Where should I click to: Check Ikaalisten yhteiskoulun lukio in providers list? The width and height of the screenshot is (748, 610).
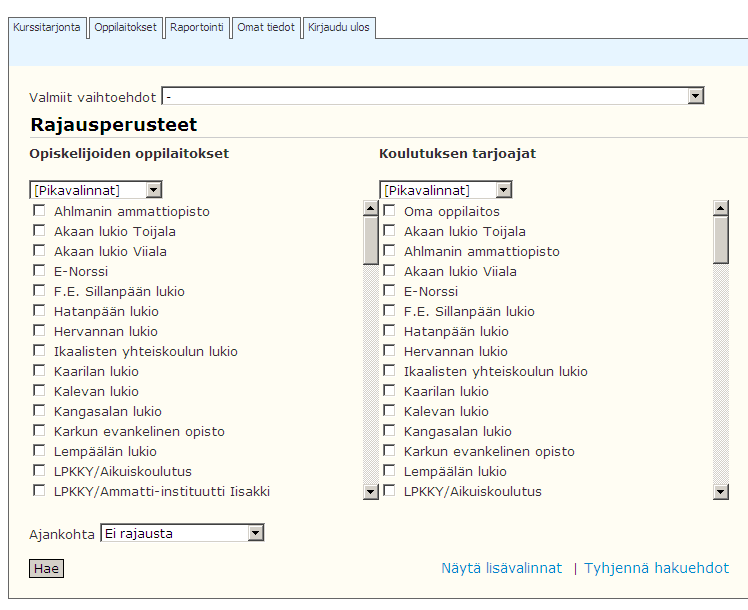389,371
